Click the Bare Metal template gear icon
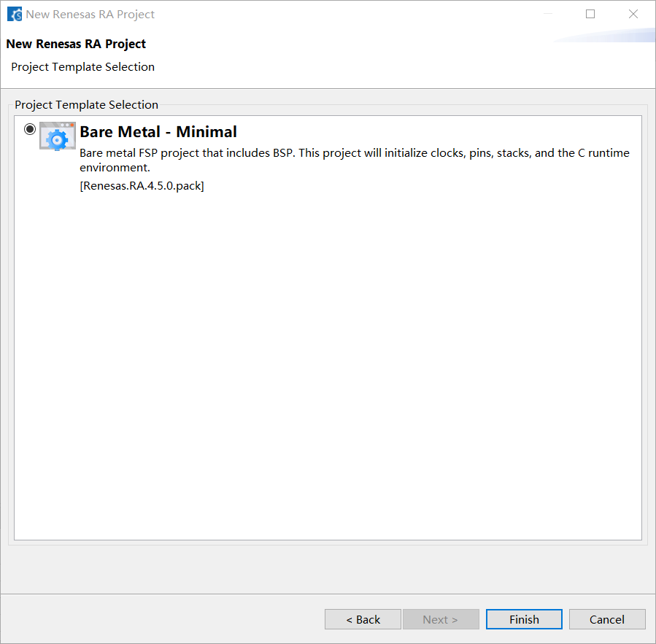 coord(58,136)
